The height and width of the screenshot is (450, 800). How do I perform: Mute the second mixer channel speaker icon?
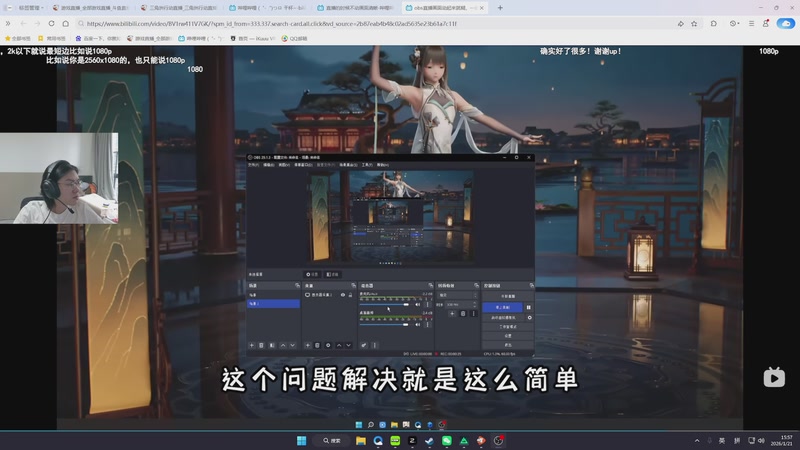417,324
